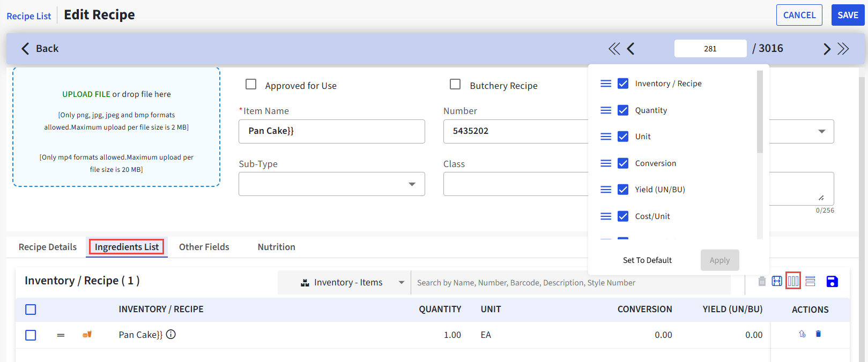Viewport: 868px width, 362px height.
Task: Toggle Approved for Use checkbox
Action: click(251, 85)
